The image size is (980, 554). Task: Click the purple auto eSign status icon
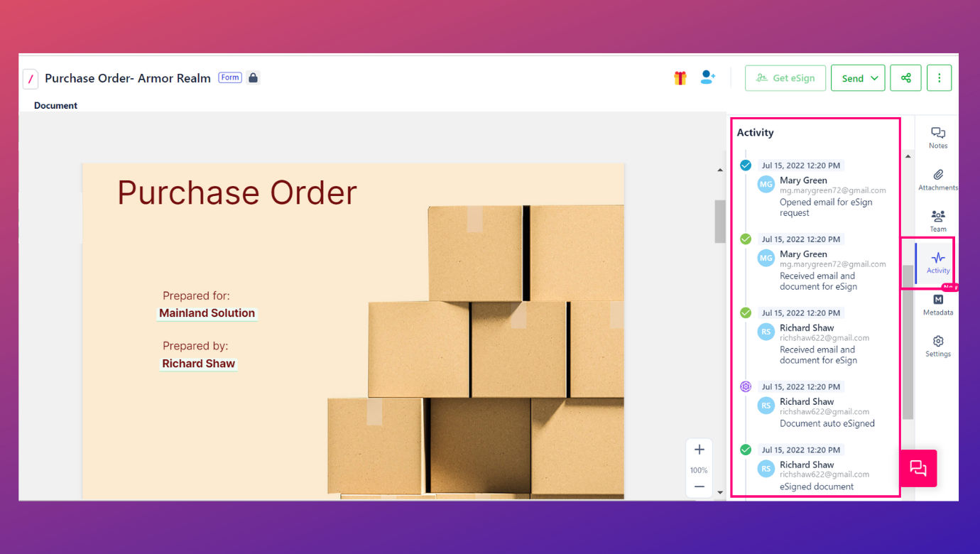pos(746,386)
